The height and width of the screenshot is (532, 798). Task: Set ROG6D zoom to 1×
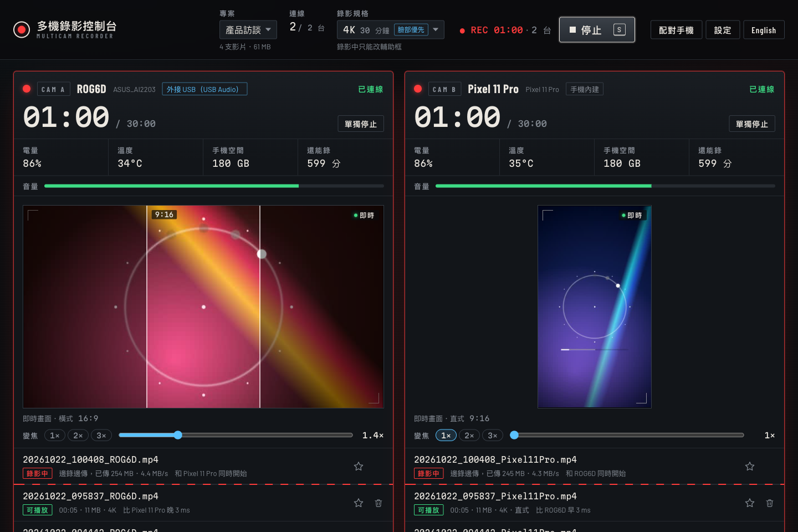click(55, 436)
